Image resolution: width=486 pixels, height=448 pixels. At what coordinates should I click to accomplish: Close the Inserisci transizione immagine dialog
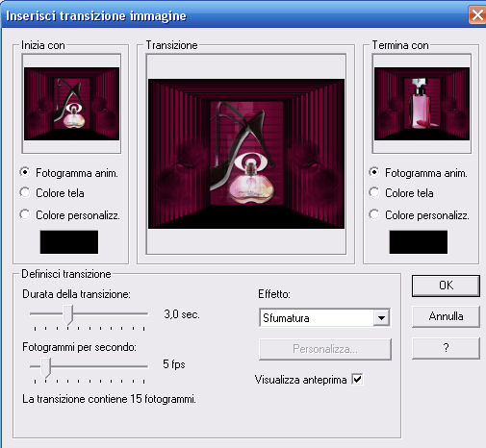[x=477, y=15]
